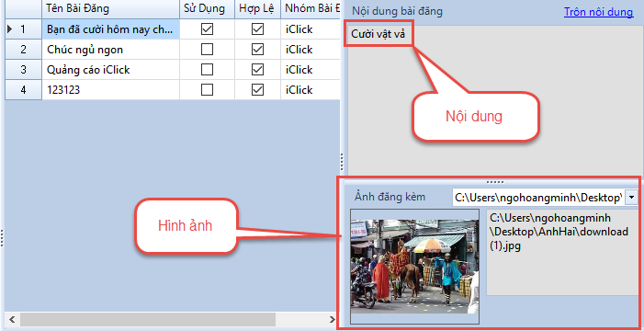Click iClick group cell for Quảng cáo iClick
The width and height of the screenshot is (644, 331).
pyautogui.click(x=311, y=70)
